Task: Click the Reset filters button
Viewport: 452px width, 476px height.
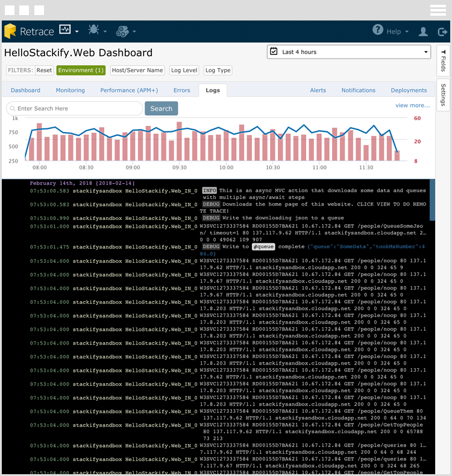Action: pos(45,70)
